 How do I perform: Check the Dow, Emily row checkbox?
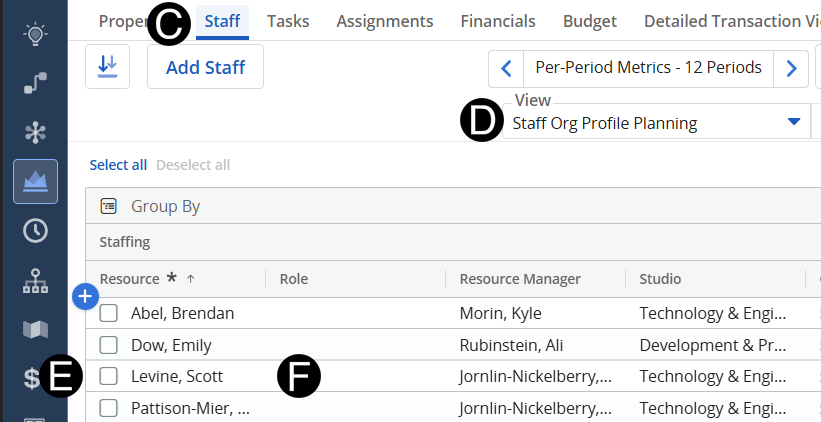109,345
